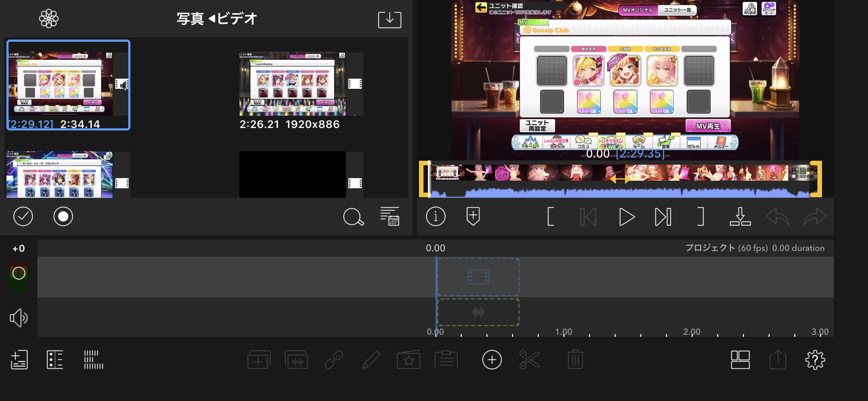Click the right yellow trim handle
Viewport: 868px width, 401px height.
tap(816, 179)
